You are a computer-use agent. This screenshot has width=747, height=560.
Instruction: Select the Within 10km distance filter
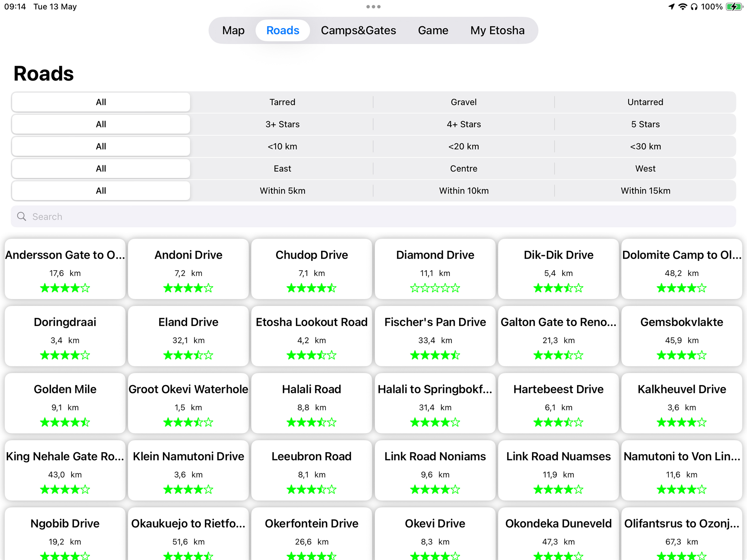pos(464,191)
